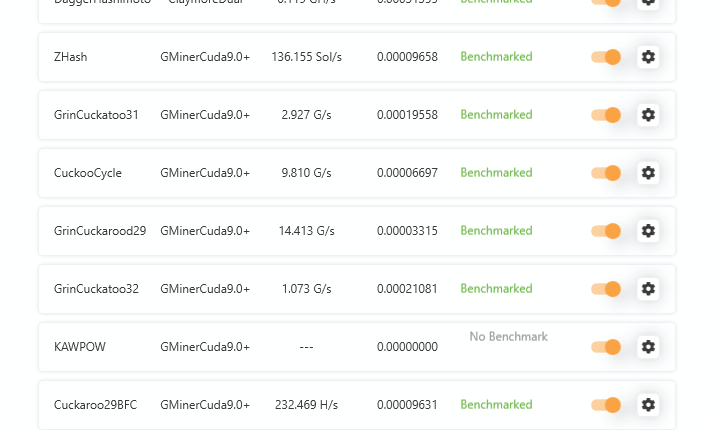Click the KAWPOW No Benchmark status
711x430 pixels.
[x=508, y=337]
